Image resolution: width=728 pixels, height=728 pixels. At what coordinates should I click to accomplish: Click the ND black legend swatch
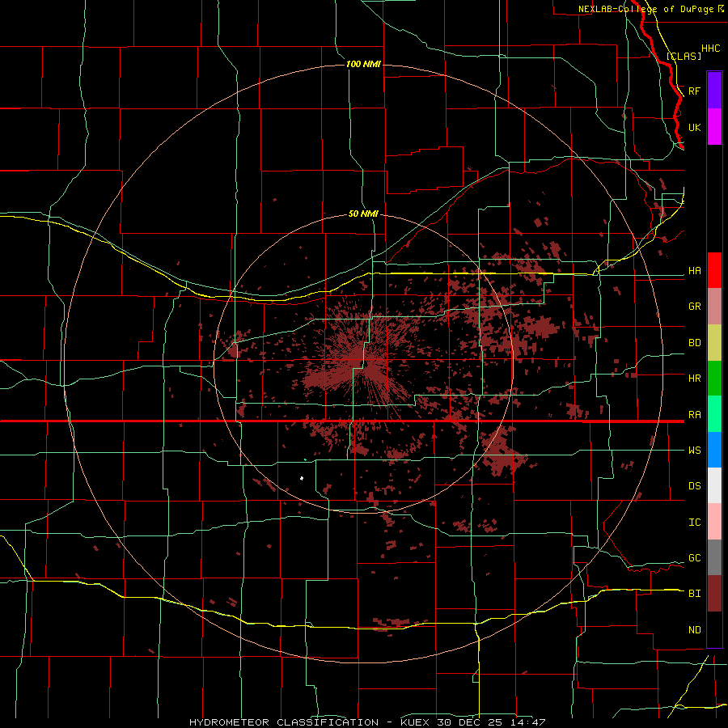click(714, 629)
